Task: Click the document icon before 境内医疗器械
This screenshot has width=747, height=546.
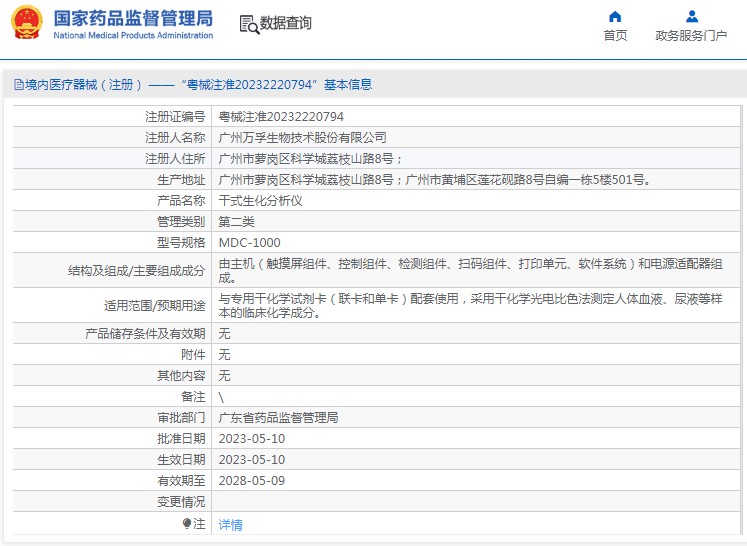Action: [18, 85]
